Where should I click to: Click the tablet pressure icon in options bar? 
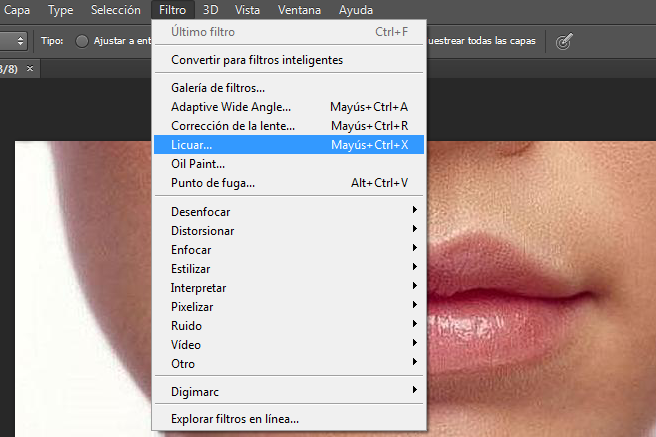(x=565, y=42)
